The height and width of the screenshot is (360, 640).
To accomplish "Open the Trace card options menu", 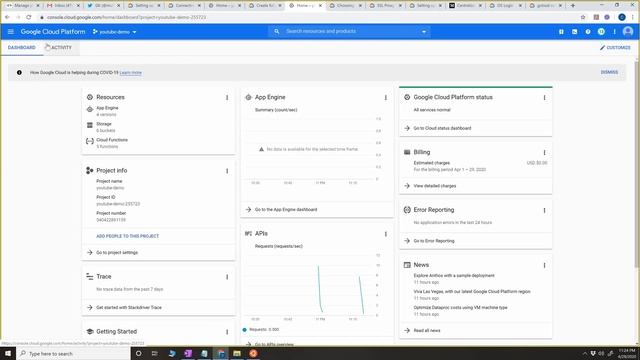I will [227, 277].
